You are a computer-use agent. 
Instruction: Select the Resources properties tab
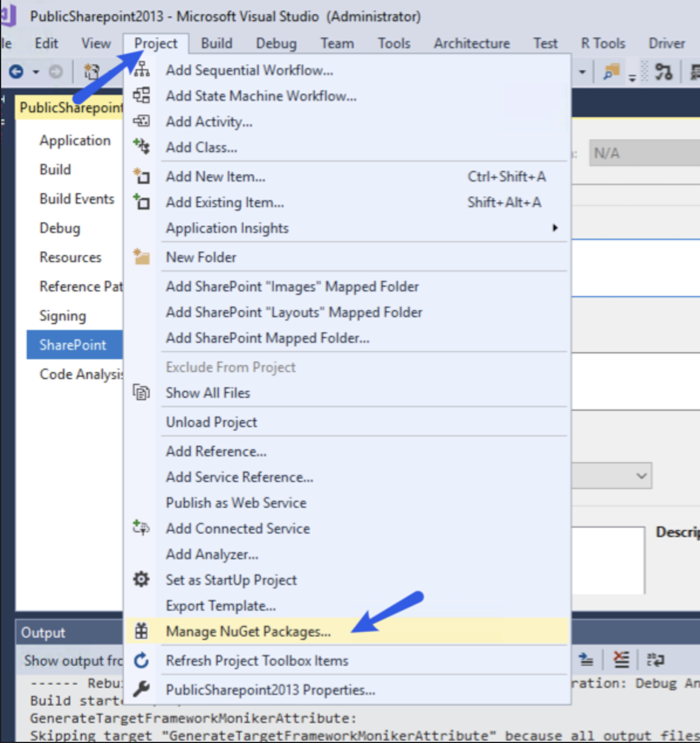pos(75,257)
